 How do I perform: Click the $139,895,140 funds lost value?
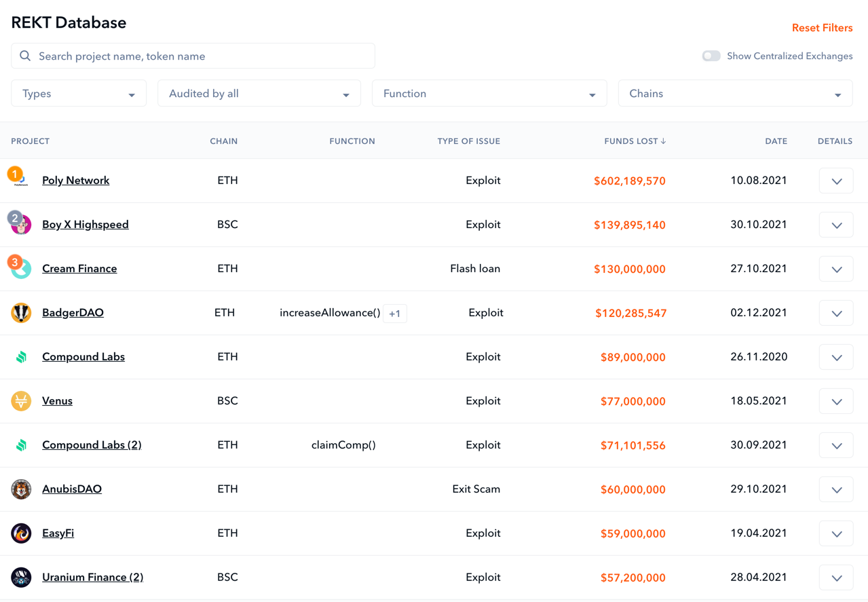[630, 225]
